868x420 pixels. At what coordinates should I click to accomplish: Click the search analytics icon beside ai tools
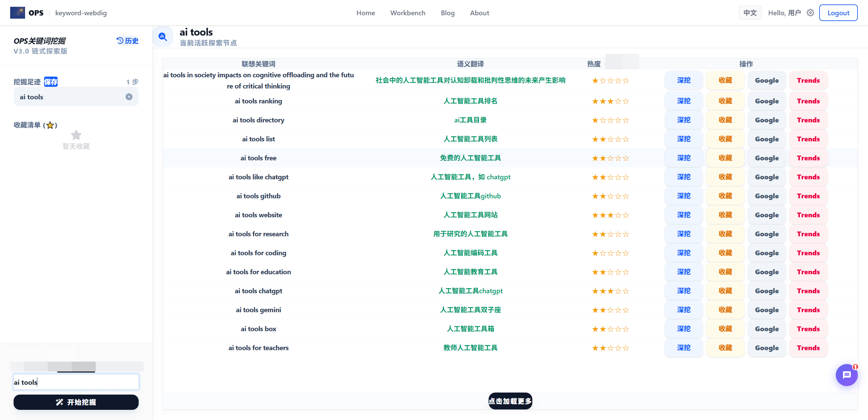[x=163, y=37]
